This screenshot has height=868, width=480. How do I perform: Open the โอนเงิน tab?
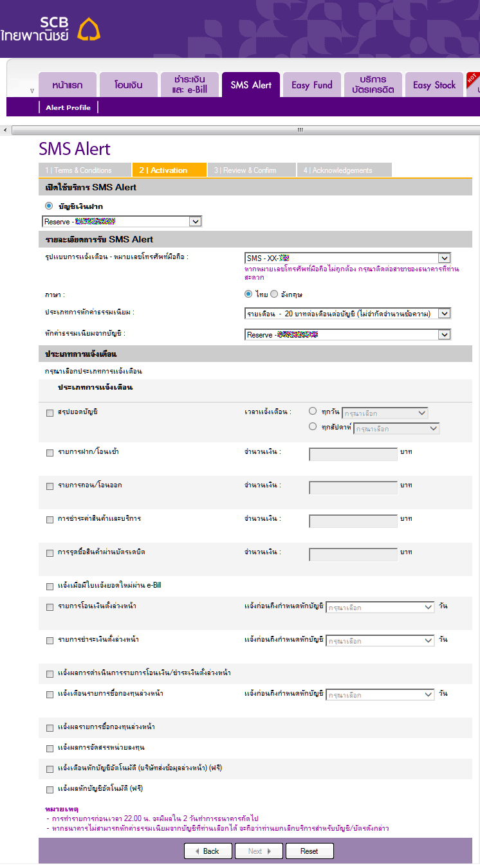click(129, 85)
